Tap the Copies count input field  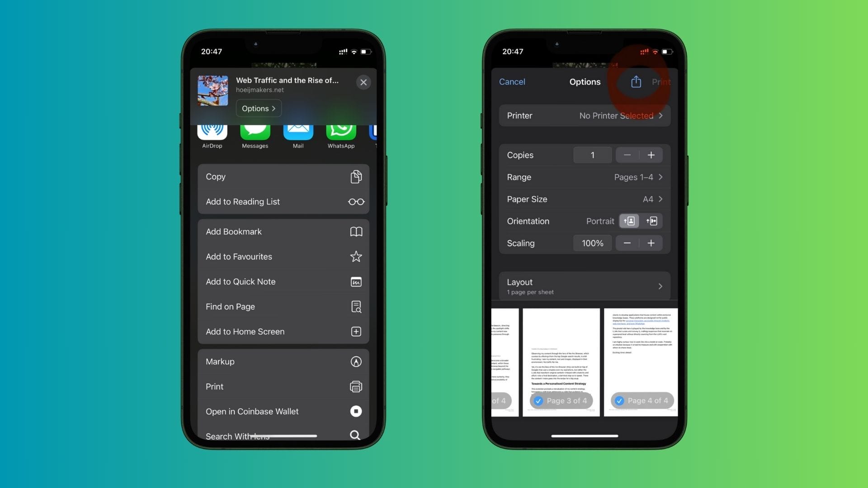click(593, 155)
